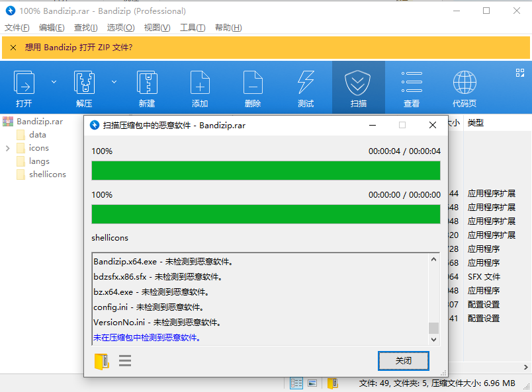Open the archive folder icon in scan dialog
This screenshot has width=532, height=392.
click(x=101, y=361)
